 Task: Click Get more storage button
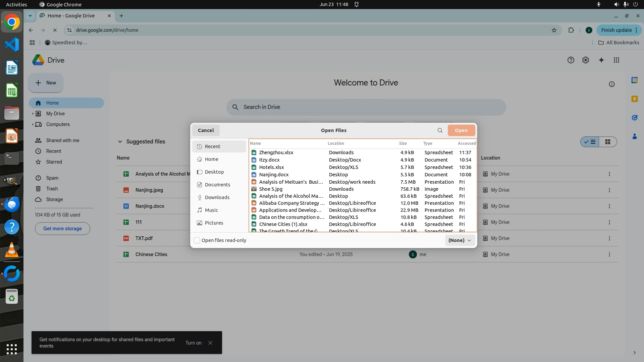(62, 229)
